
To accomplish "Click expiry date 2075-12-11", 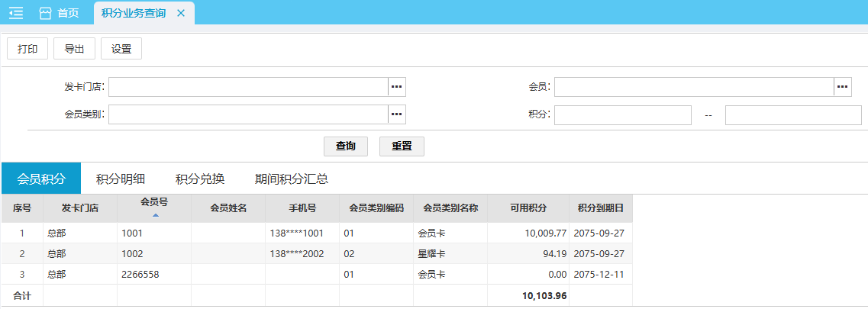I will [x=599, y=274].
